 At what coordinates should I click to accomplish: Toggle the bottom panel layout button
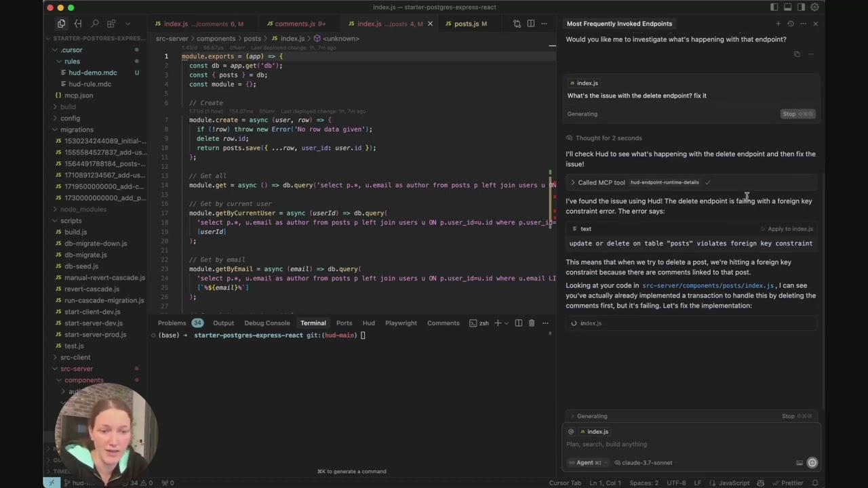coord(788,7)
